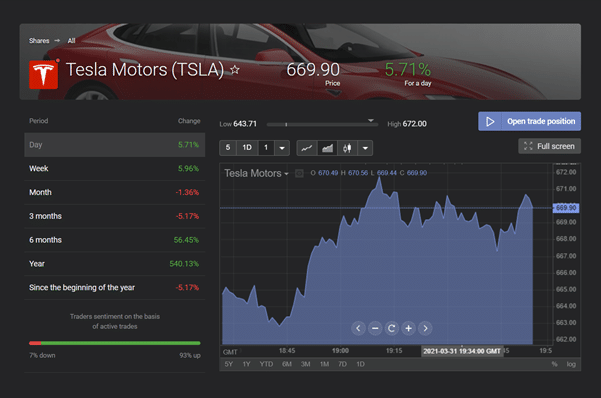Select the area chart type icon
The height and width of the screenshot is (398, 601).
[327, 148]
